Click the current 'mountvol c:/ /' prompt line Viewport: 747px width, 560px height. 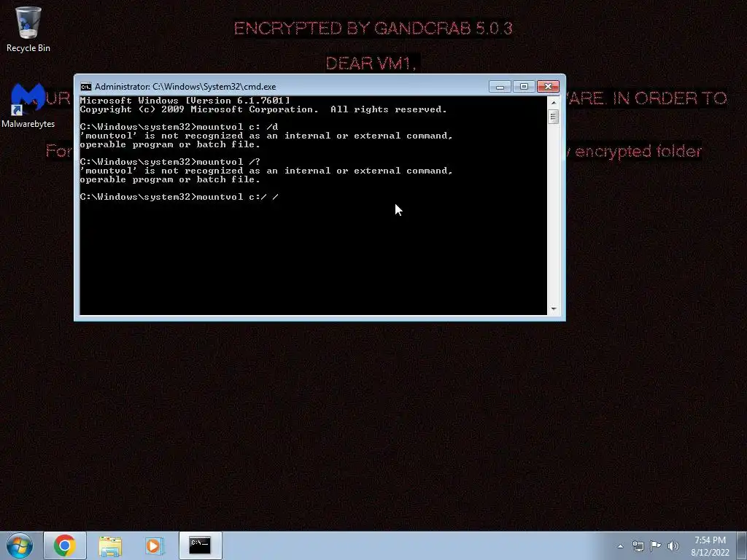[179, 197]
